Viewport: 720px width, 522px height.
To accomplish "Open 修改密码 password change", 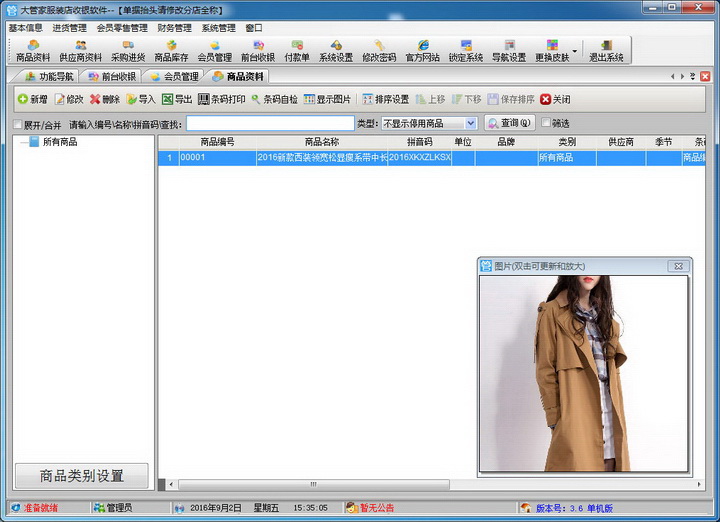I will click(378, 51).
